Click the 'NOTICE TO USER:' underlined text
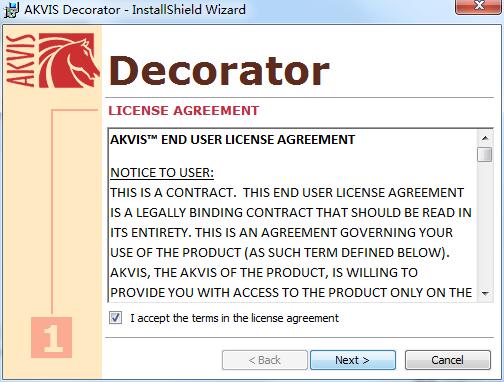Image resolution: width=504 pixels, height=382 pixels. (x=162, y=173)
